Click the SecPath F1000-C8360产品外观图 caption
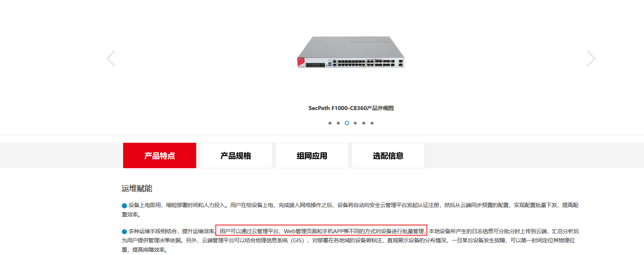 pos(351,108)
